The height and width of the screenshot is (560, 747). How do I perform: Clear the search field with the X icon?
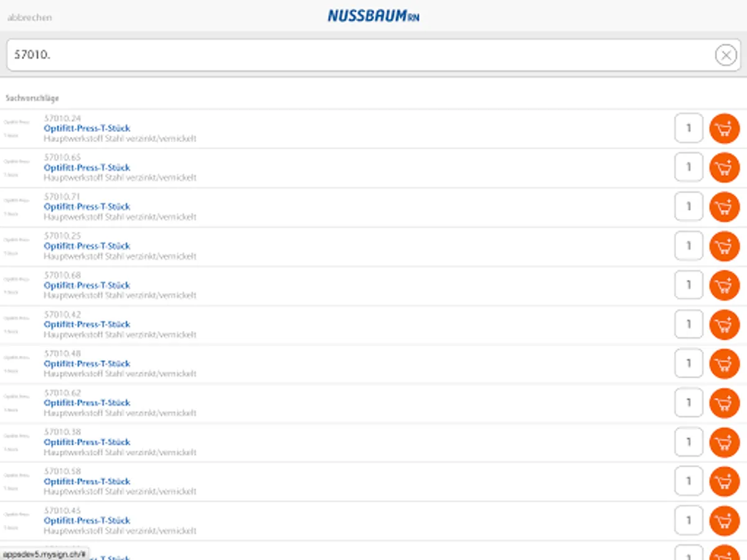[726, 55]
